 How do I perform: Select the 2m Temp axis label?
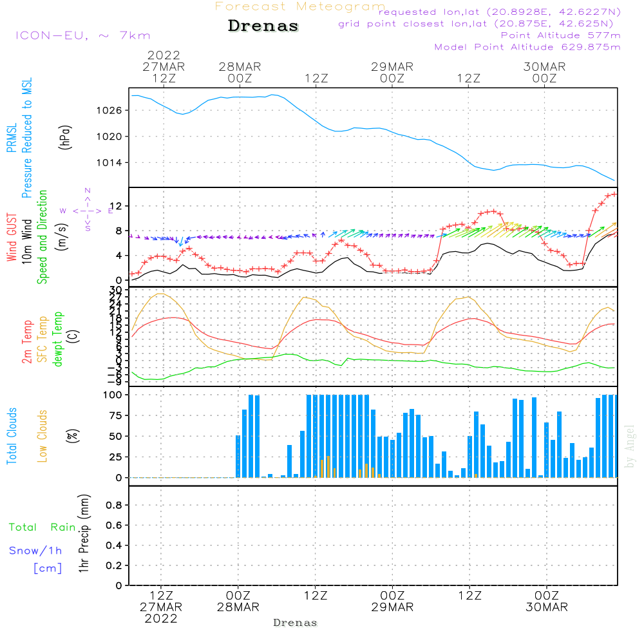(x=28, y=340)
